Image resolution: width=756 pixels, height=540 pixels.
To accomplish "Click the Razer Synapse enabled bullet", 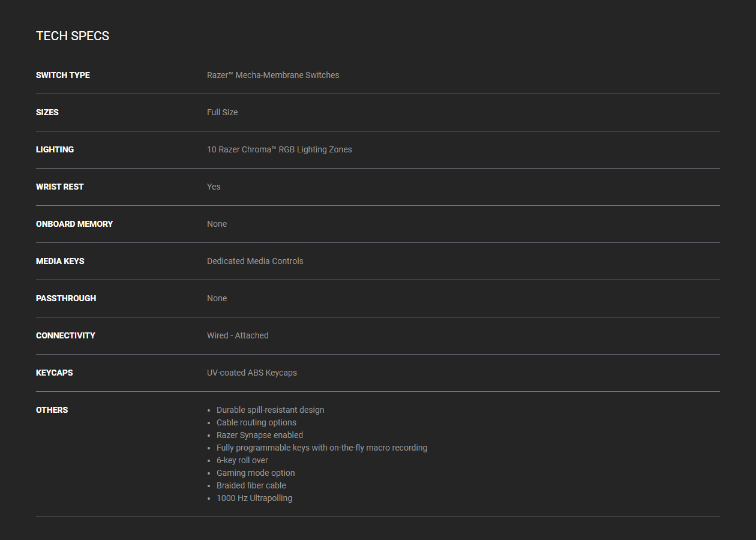I will (259, 435).
